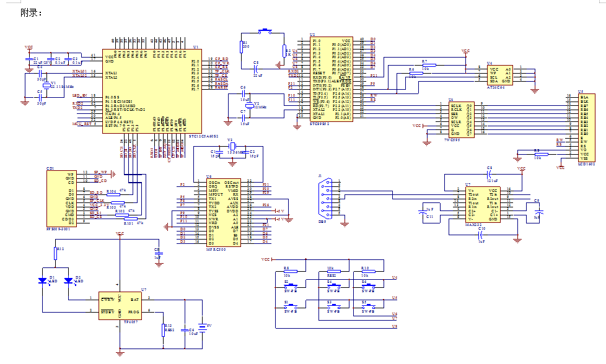
Task: Click the R101 47k resistor
Action: pyautogui.click(x=131, y=219)
